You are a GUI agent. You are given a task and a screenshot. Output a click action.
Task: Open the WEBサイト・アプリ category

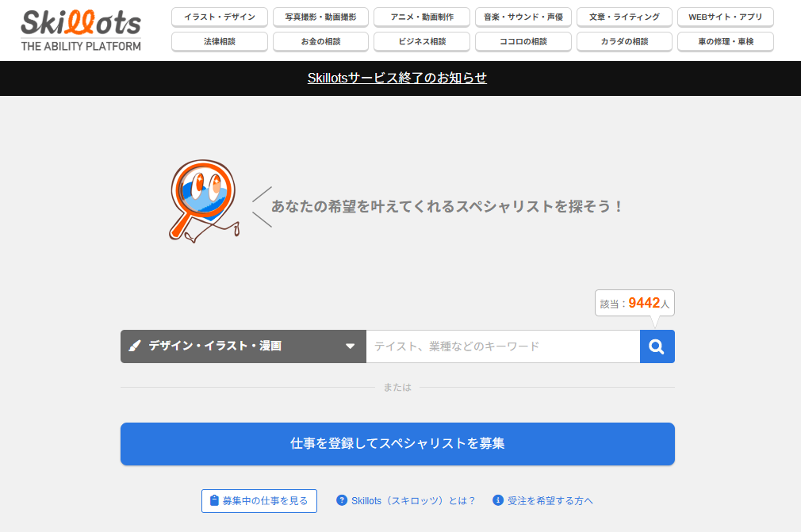pos(725,17)
